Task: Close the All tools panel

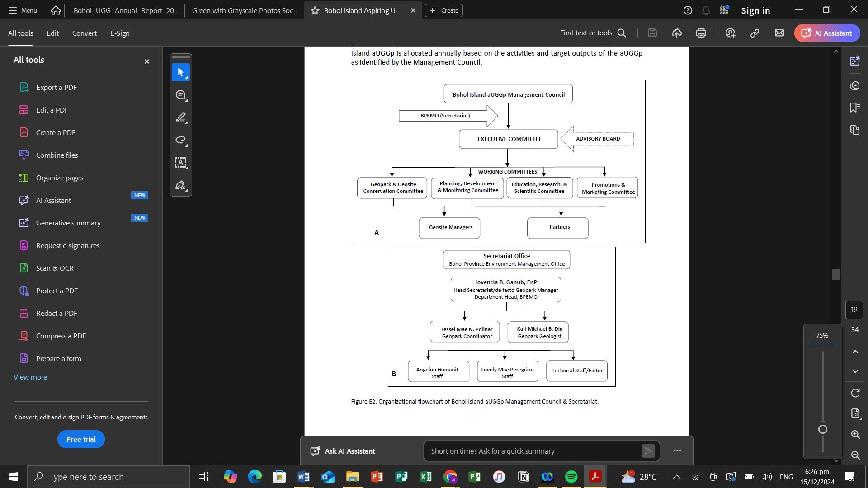Action: click(x=146, y=61)
